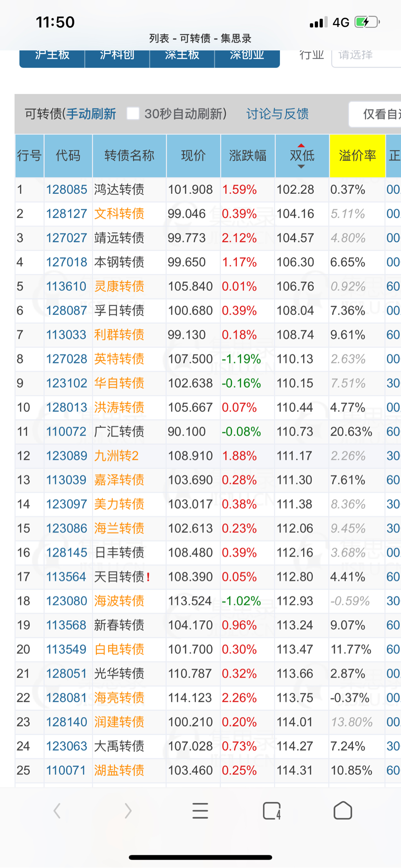Tap the battery status icon
401x868 pixels.
tap(367, 22)
